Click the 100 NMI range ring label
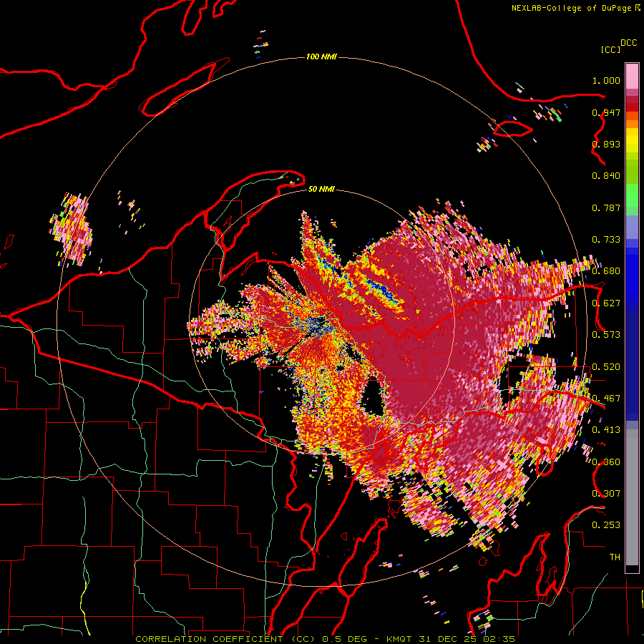This screenshot has height=644, width=644. coord(321,57)
